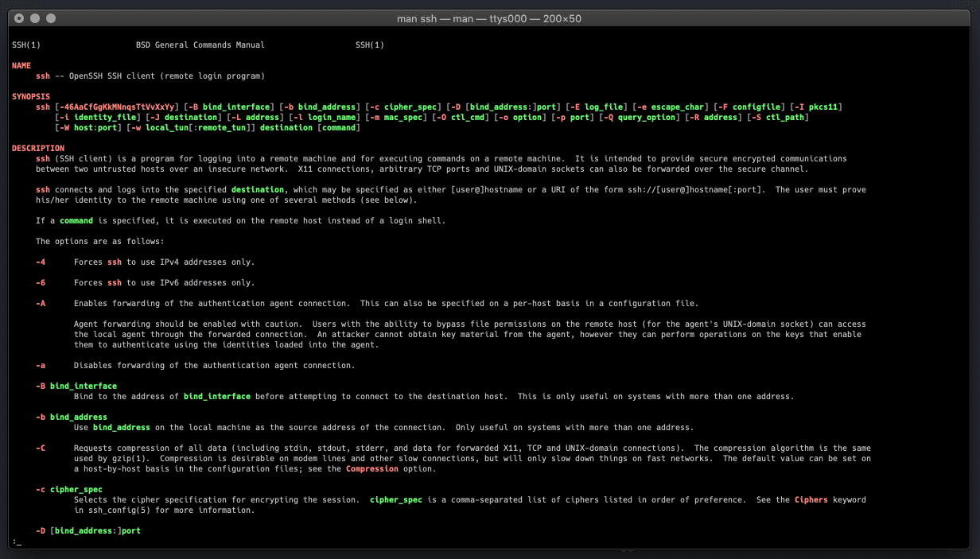Click '-L address' in the synopsis
The image size is (980, 559).
(255, 117)
